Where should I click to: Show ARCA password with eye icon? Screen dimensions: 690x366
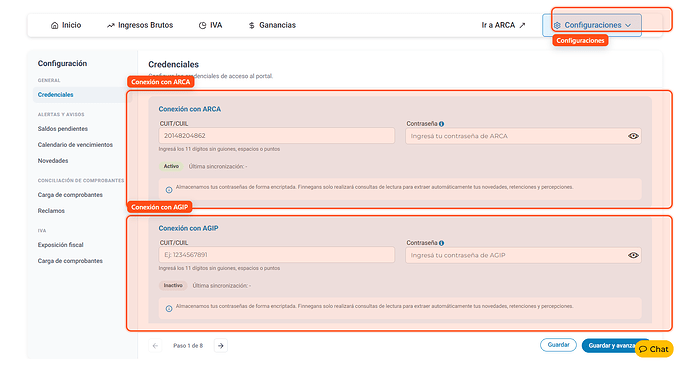pos(633,136)
